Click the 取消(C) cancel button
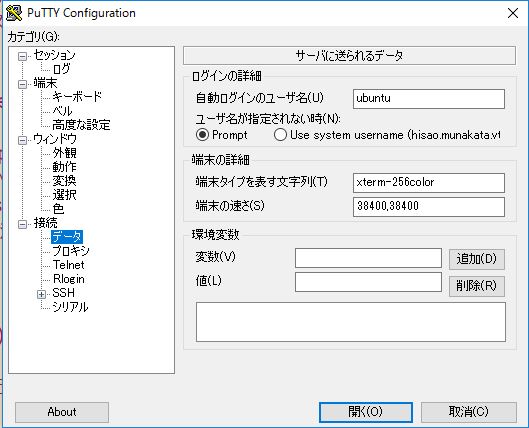Viewport: 529px width, 428px height. [x=469, y=412]
